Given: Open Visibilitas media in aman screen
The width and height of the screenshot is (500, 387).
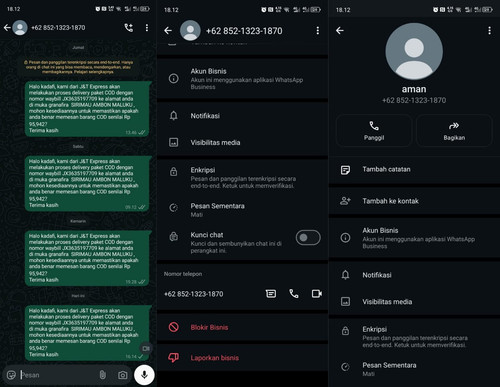Looking at the screenshot, I should coord(414,302).
